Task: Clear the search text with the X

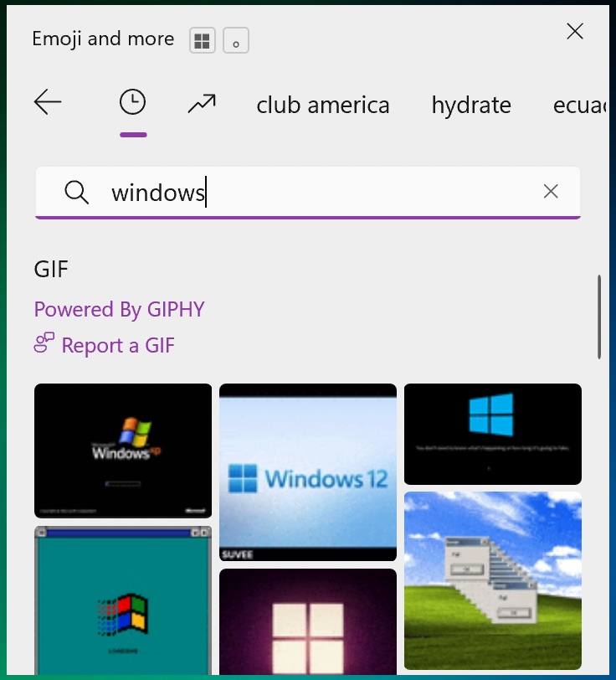Action: 551,191
